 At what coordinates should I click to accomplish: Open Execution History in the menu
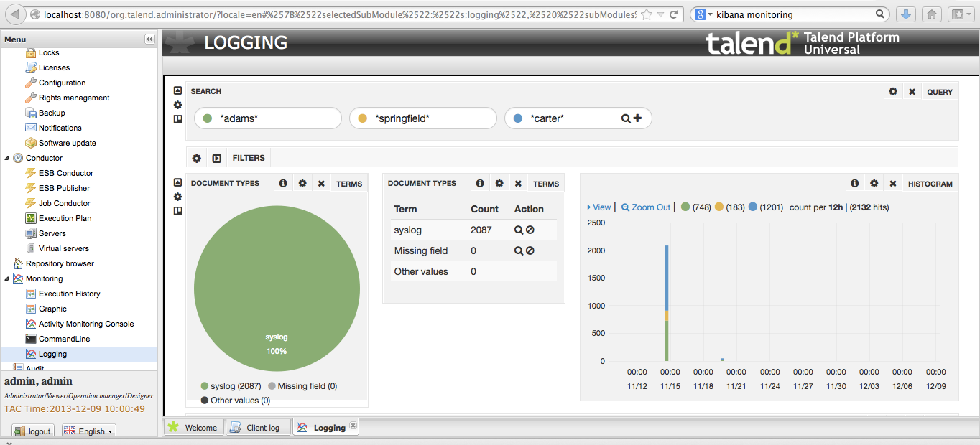pos(69,294)
